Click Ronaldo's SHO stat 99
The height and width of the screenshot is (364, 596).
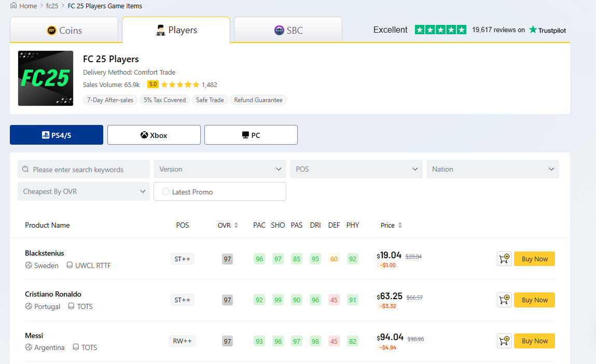pos(278,300)
